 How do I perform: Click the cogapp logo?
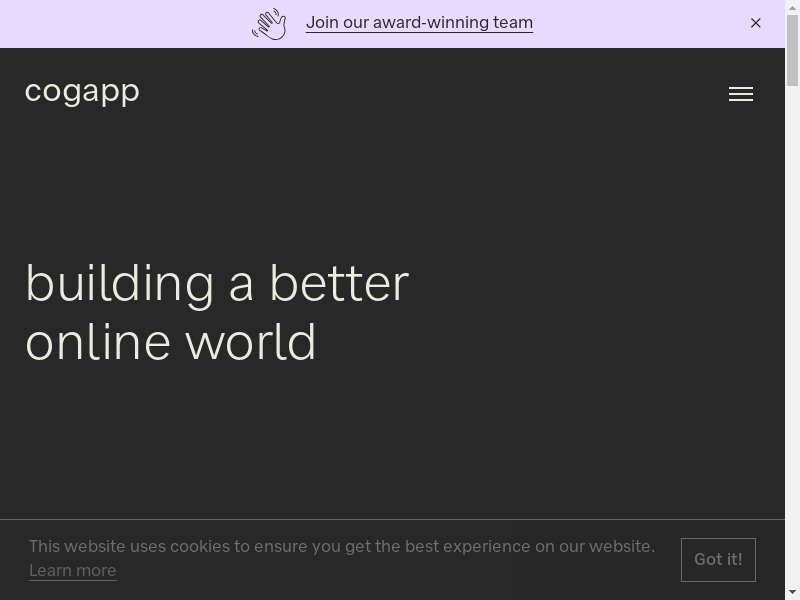[x=82, y=91]
